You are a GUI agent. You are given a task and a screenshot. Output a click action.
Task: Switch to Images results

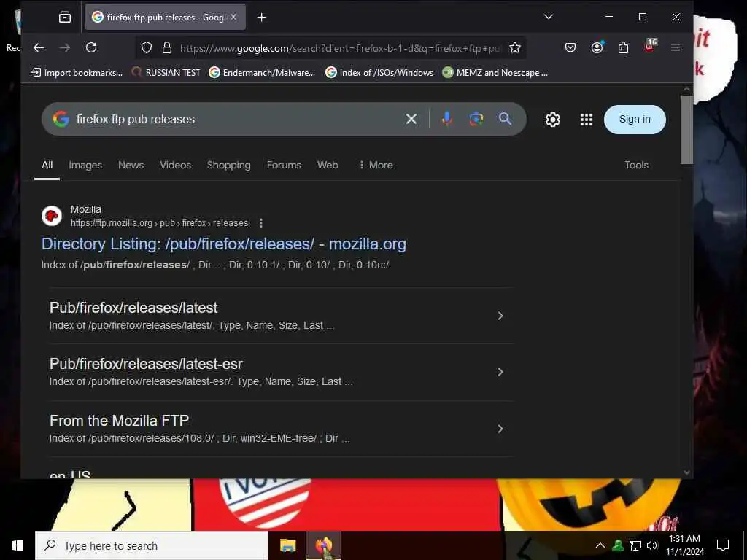(x=85, y=165)
